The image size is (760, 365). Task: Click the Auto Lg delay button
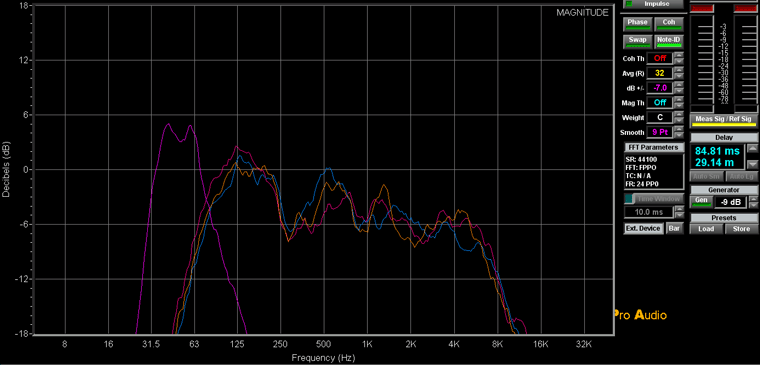[x=741, y=176]
